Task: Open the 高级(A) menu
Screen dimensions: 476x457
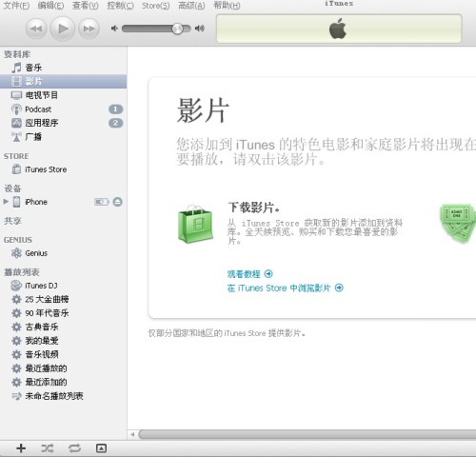Action: coord(191,6)
